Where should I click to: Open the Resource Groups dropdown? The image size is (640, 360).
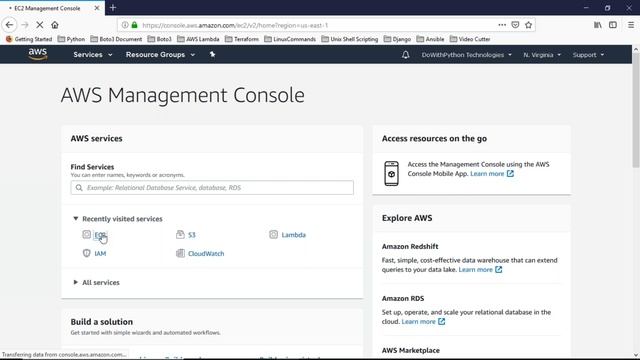[x=160, y=55]
